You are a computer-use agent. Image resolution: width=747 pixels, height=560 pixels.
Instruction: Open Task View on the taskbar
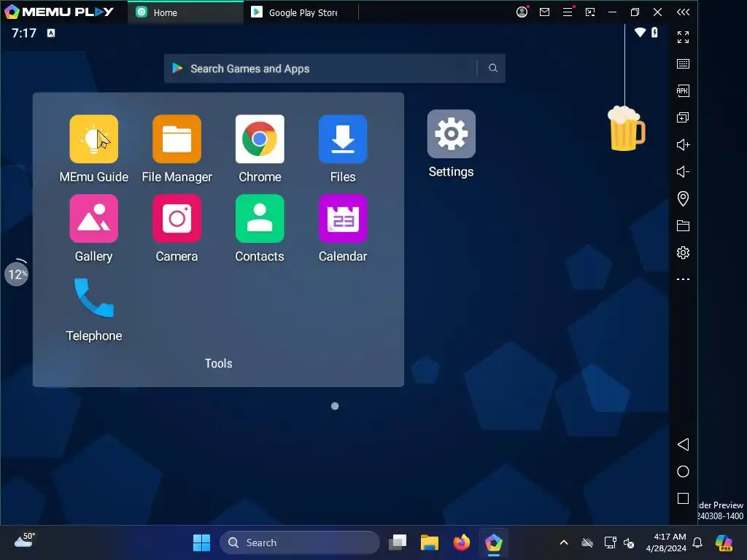398,542
